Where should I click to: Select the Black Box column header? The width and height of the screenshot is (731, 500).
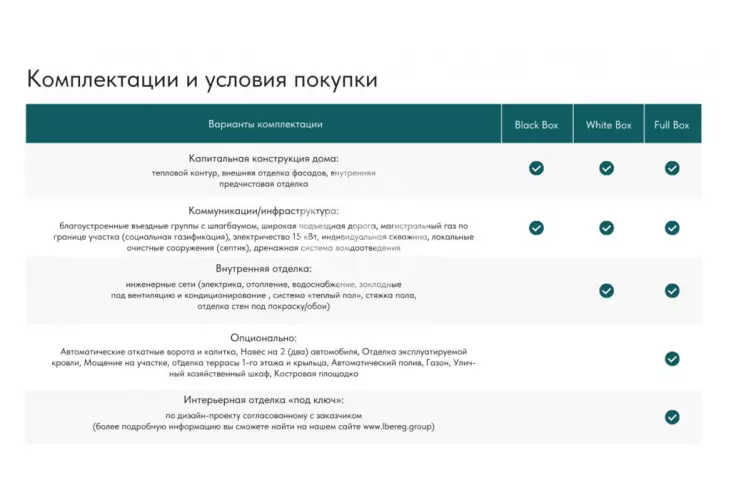pos(537,123)
